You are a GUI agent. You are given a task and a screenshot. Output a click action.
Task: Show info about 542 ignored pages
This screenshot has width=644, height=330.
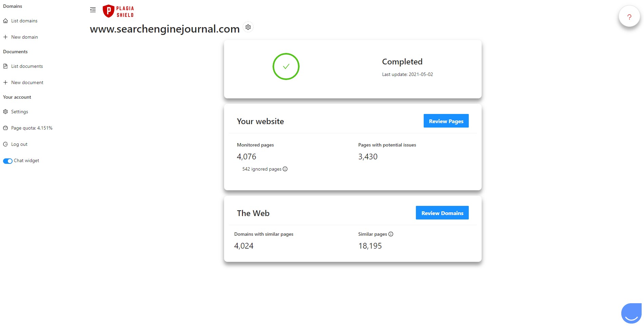[285, 169]
